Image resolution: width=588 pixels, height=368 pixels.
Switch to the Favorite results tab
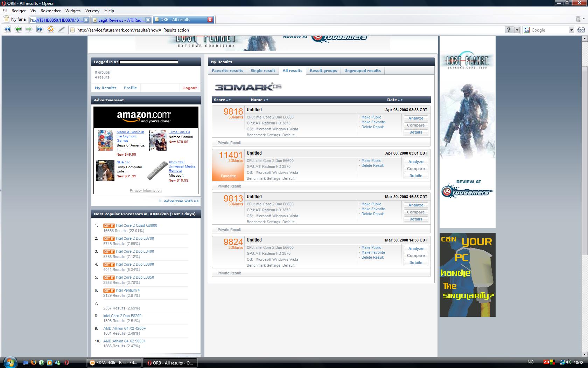(227, 70)
